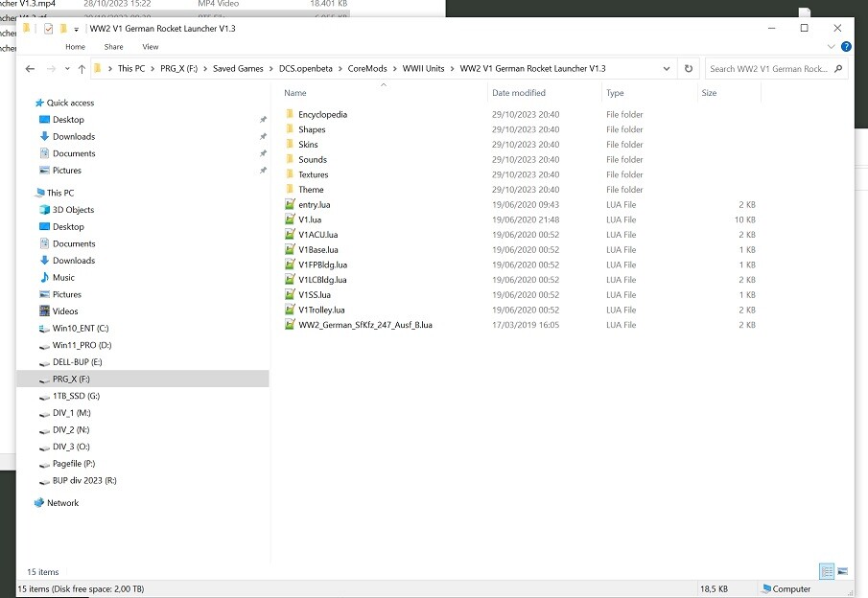Open Explorer help question mark
The width and height of the screenshot is (868, 598).
(x=846, y=46)
